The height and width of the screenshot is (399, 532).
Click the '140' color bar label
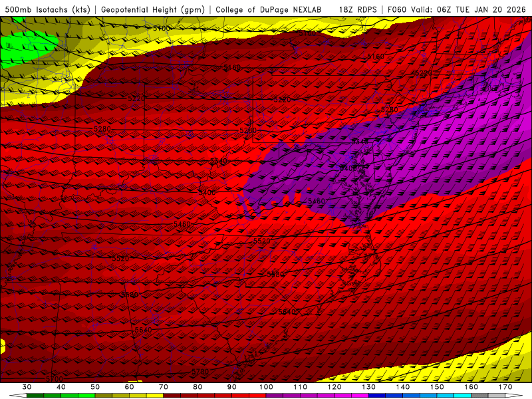click(403, 387)
